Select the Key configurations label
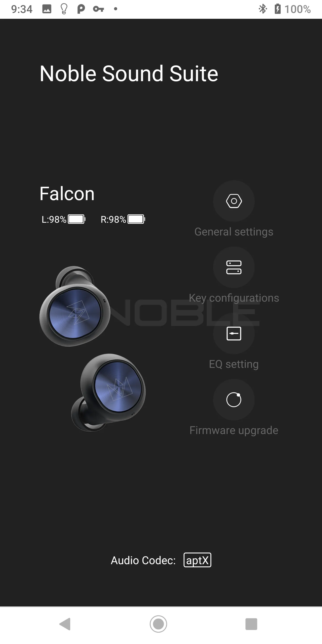 point(234,298)
